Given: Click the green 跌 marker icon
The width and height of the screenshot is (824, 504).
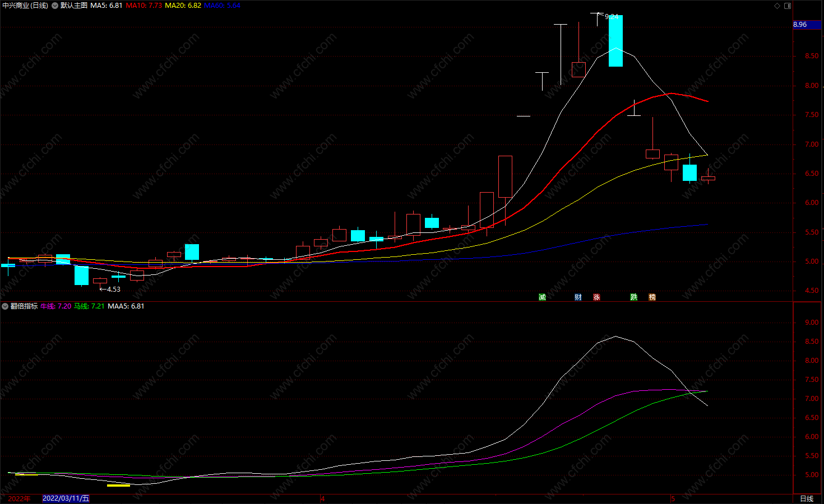Looking at the screenshot, I should pos(633,297).
